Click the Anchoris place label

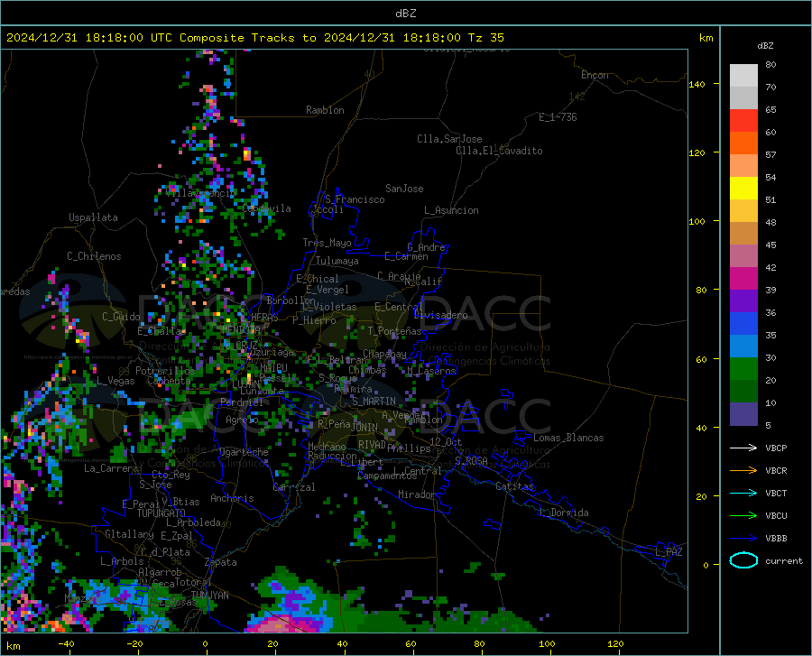pyautogui.click(x=232, y=498)
